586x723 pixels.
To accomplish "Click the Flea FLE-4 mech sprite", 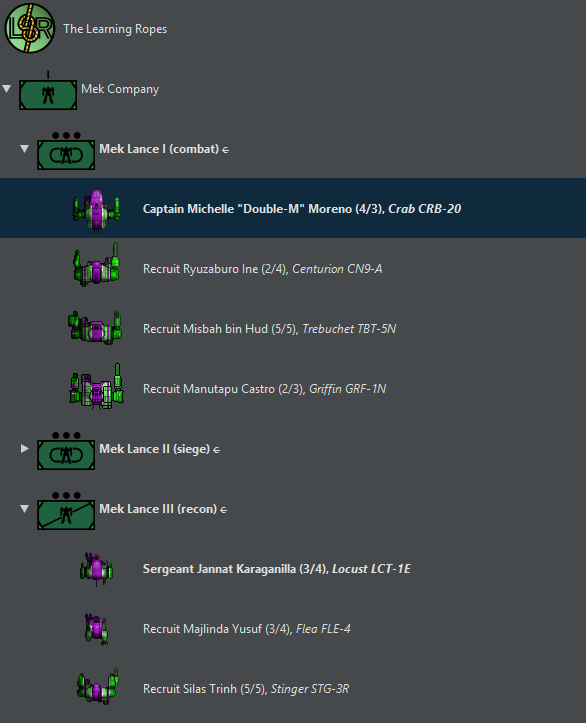I will tap(96, 628).
